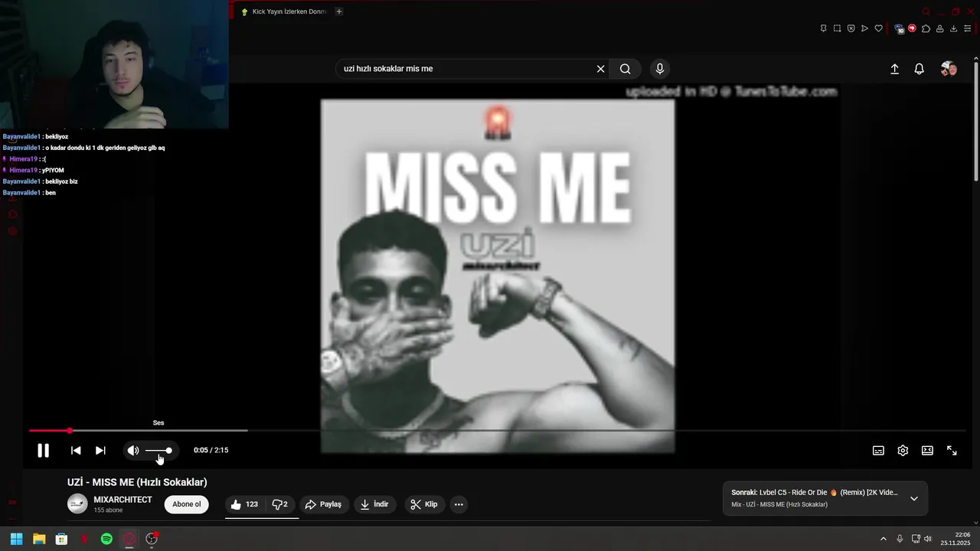Viewport: 980px width, 551px height.
Task: Start voice search with the microphone
Action: (x=660, y=69)
